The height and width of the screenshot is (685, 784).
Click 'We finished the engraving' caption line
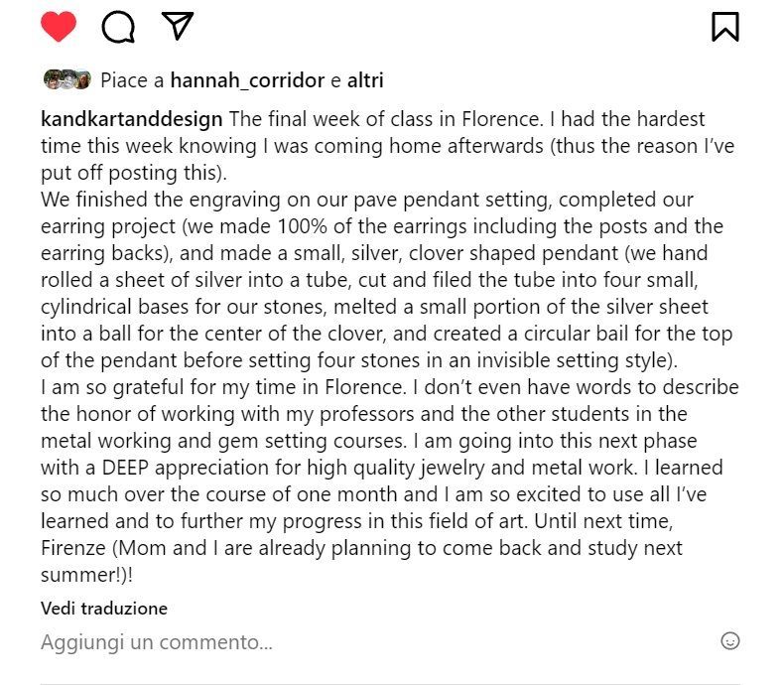coord(159,200)
